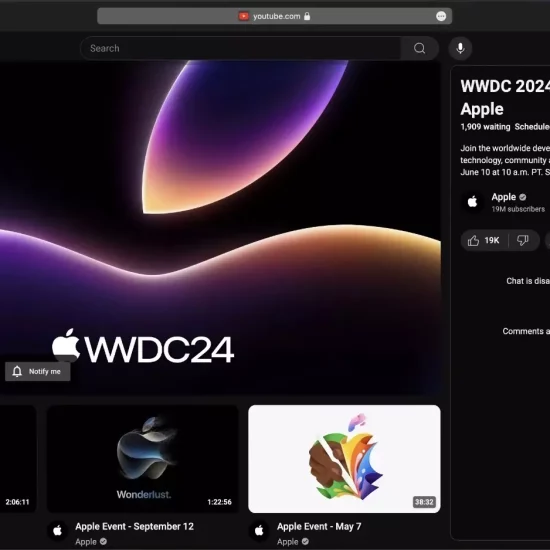Screen dimensions: 550x550
Task: Click the lock icon beside youtube.com
Action: point(307,16)
